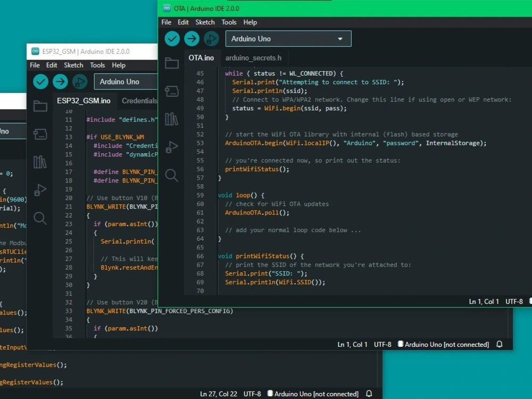This screenshot has height=399, width=532.
Task: Click Arduino Uno [not connected] in rearmost status bar
Action: coord(313,394)
